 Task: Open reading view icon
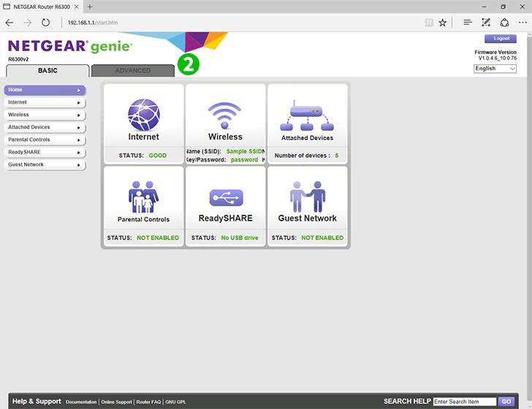pos(429,23)
